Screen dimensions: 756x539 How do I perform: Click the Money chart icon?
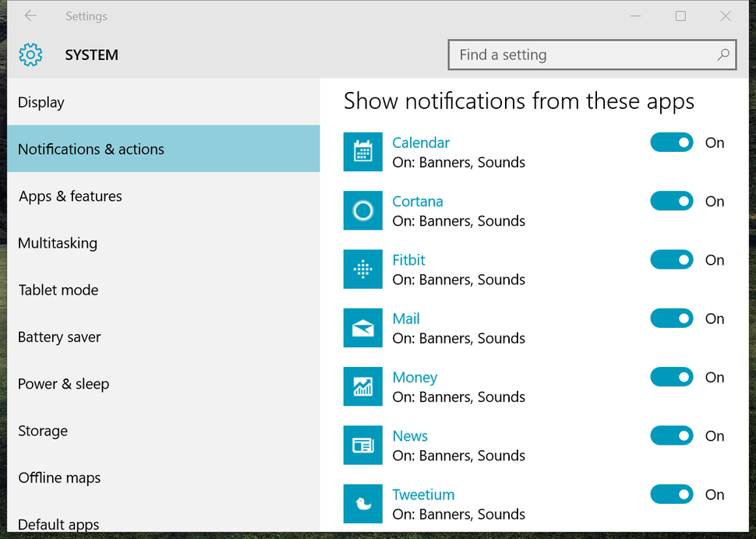click(x=362, y=386)
